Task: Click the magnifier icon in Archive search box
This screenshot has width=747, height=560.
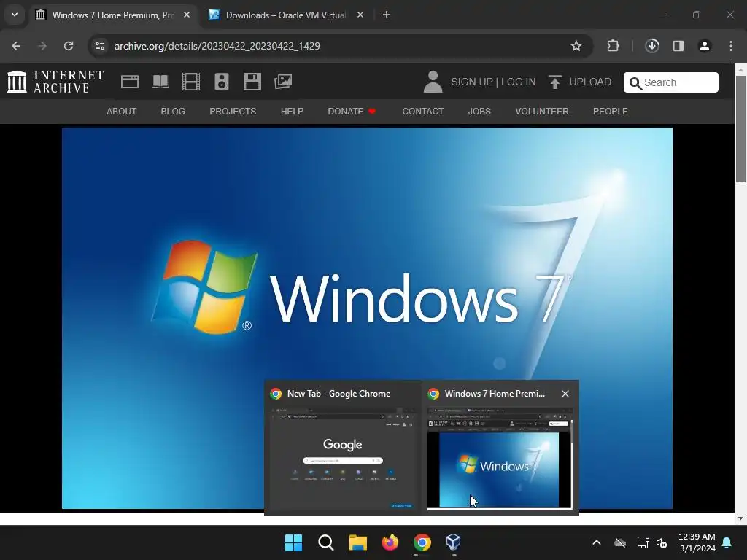Action: click(x=635, y=83)
